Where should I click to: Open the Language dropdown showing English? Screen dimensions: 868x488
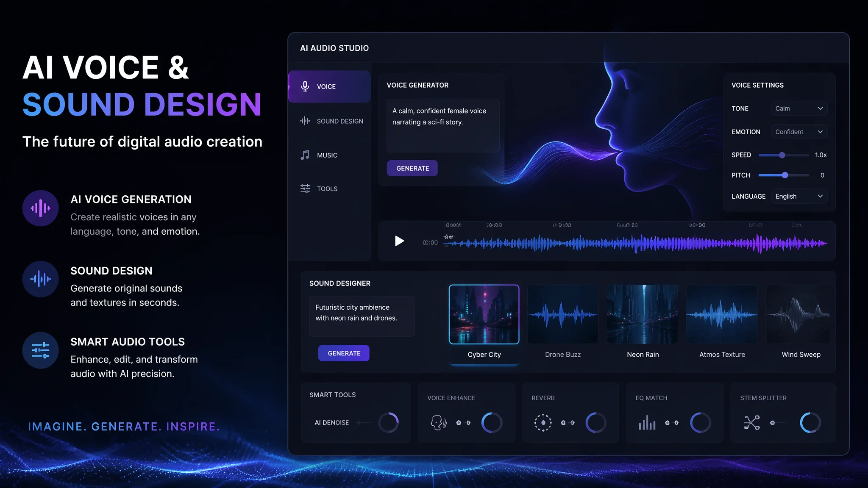(799, 196)
